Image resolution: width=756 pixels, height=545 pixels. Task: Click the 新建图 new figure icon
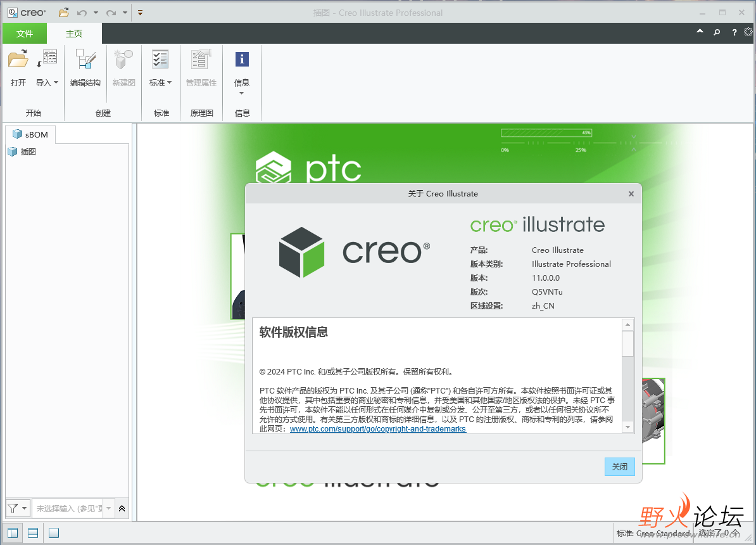click(x=123, y=59)
